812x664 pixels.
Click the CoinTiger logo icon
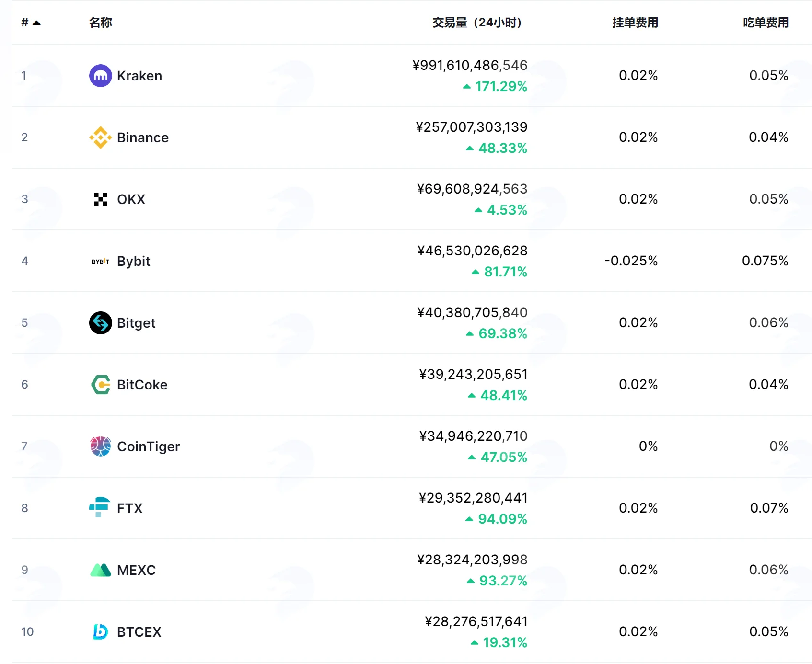pyautogui.click(x=101, y=446)
